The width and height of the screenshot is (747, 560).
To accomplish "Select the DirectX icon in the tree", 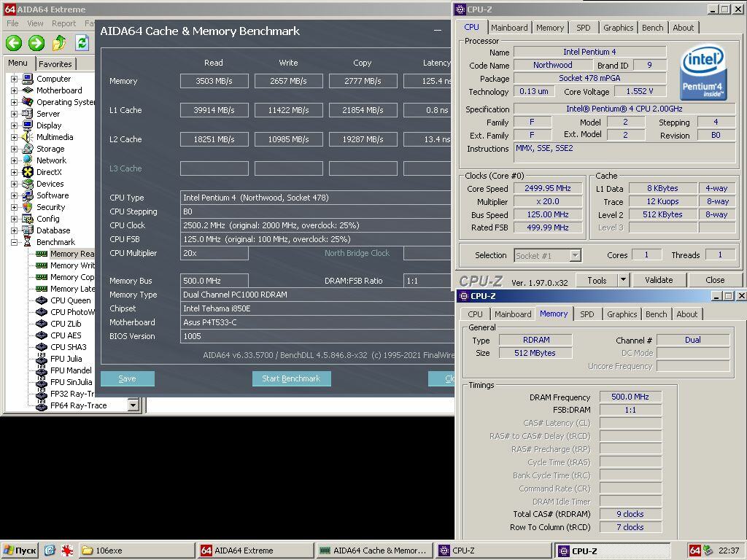I will 28,172.
